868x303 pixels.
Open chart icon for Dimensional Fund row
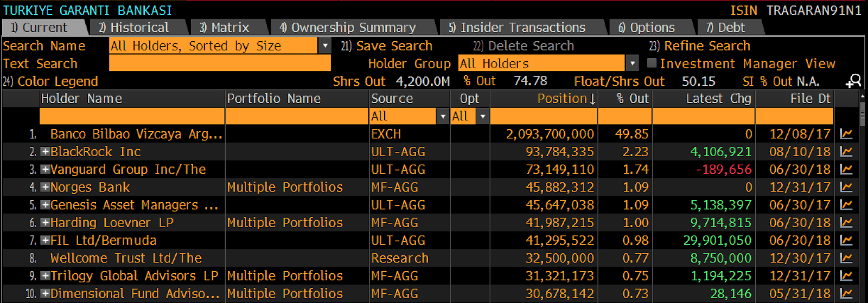[x=846, y=293]
